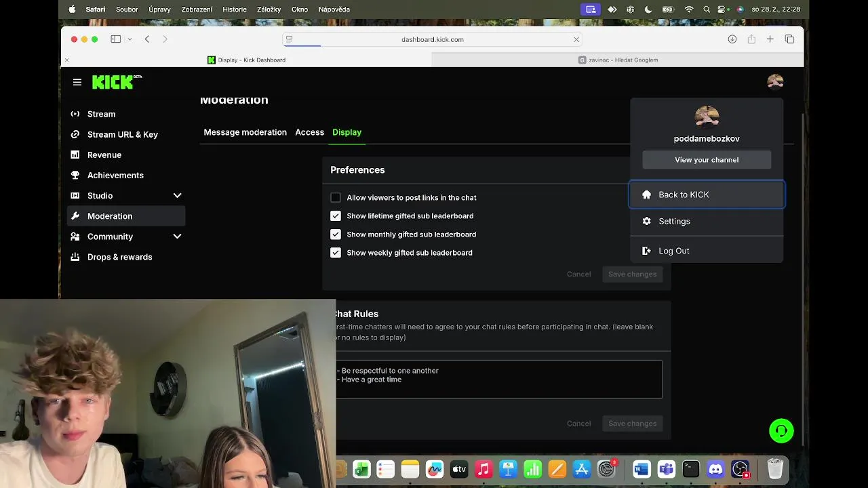The height and width of the screenshot is (488, 868).
Task: Go back in Safari
Action: 147,39
